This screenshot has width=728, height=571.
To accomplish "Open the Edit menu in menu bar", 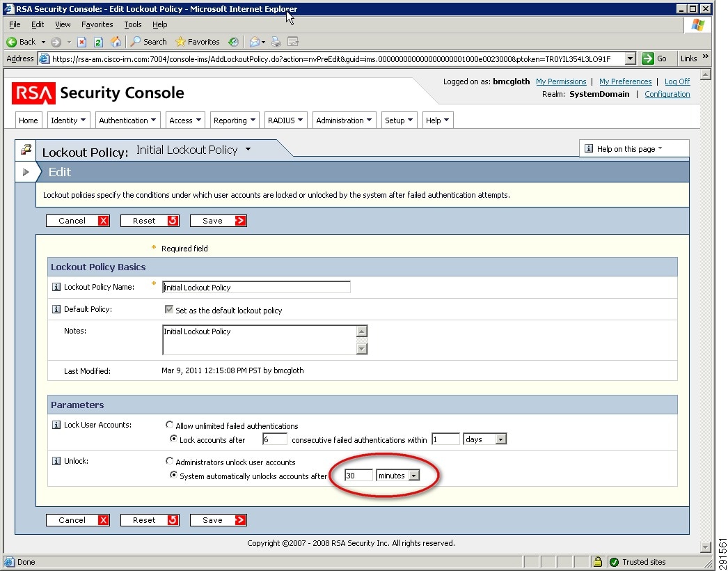I will pyautogui.click(x=38, y=24).
